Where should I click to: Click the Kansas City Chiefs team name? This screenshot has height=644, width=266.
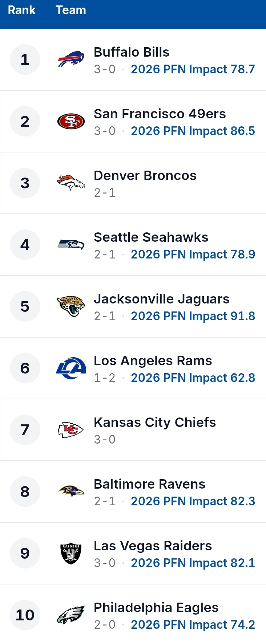(x=155, y=423)
